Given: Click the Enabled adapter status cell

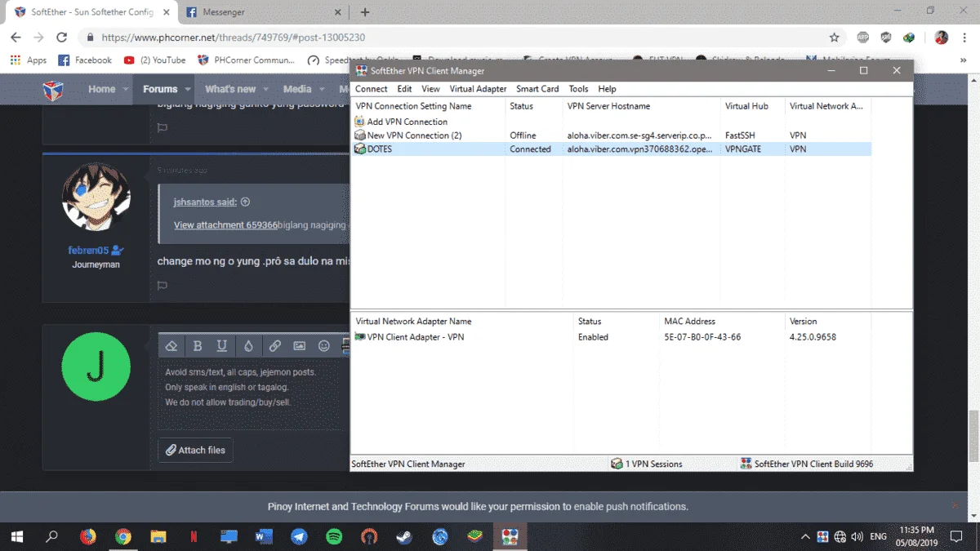Looking at the screenshot, I should pyautogui.click(x=593, y=337).
